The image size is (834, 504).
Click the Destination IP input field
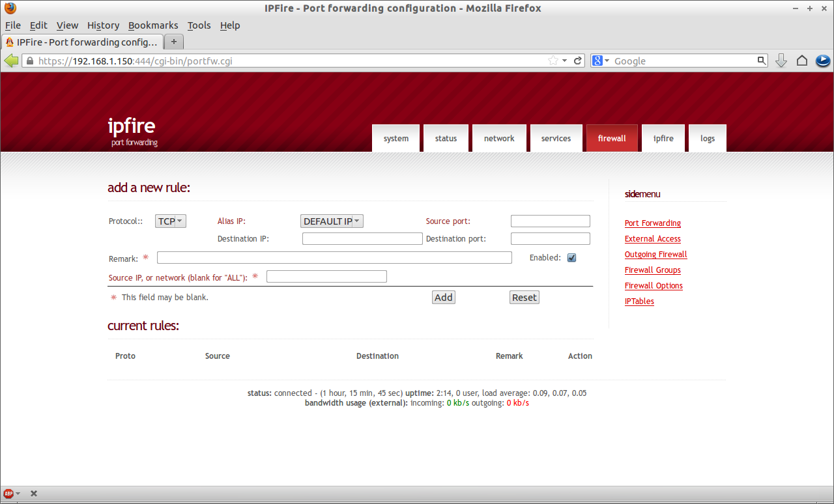[362, 239]
